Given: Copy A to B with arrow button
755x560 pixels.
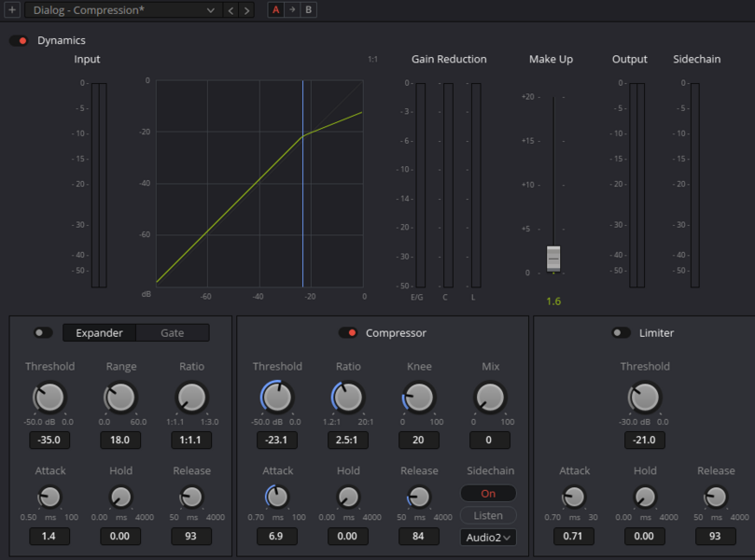Looking at the screenshot, I should coord(292,9).
